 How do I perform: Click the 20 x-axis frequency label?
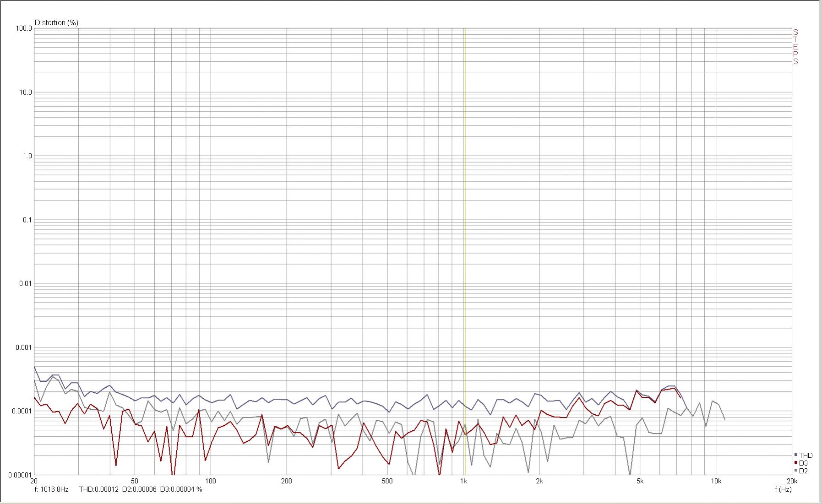(x=33, y=481)
